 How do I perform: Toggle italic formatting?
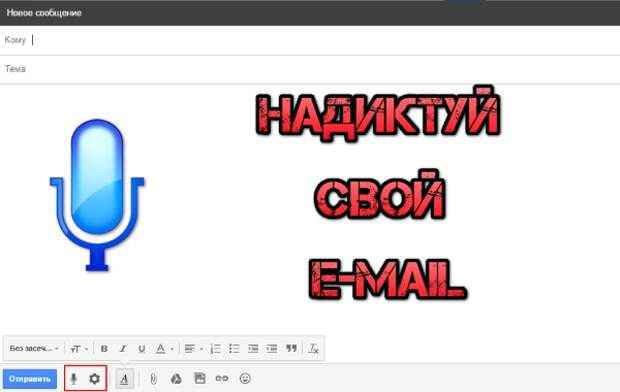click(x=123, y=349)
